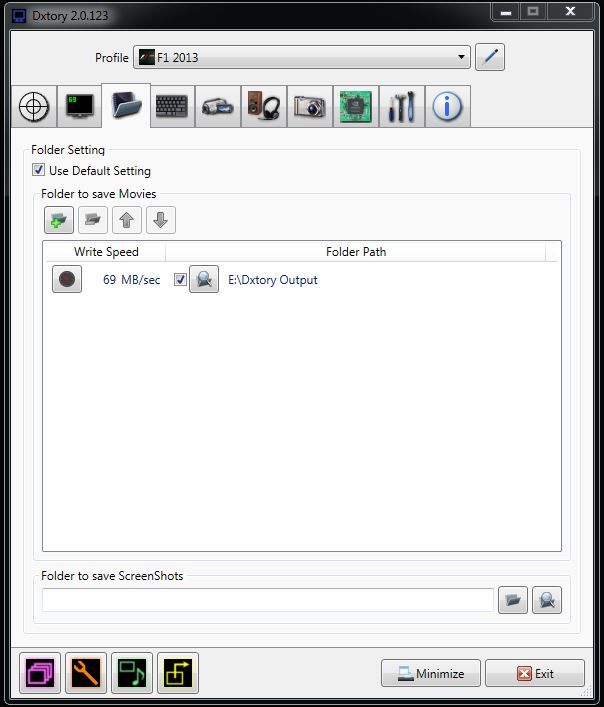Click the ScreenShots folder path input field
Viewport: 604px width, 707px height.
click(268, 600)
